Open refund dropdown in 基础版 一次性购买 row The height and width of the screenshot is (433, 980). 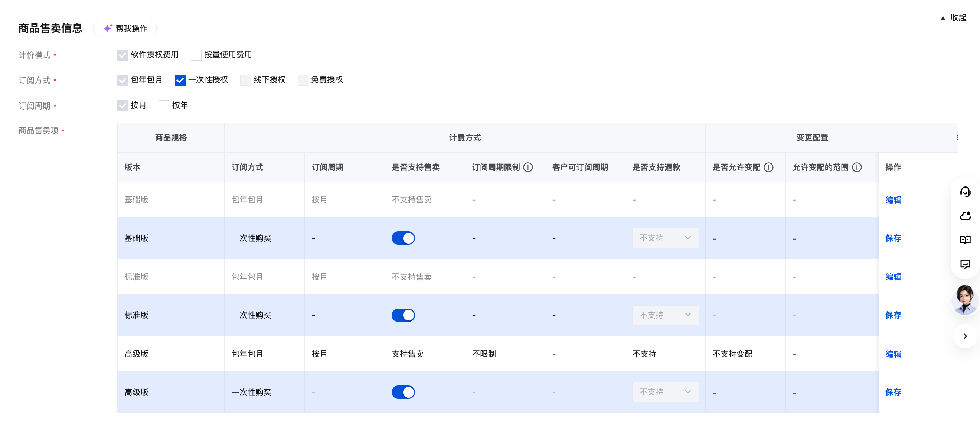[x=665, y=238]
